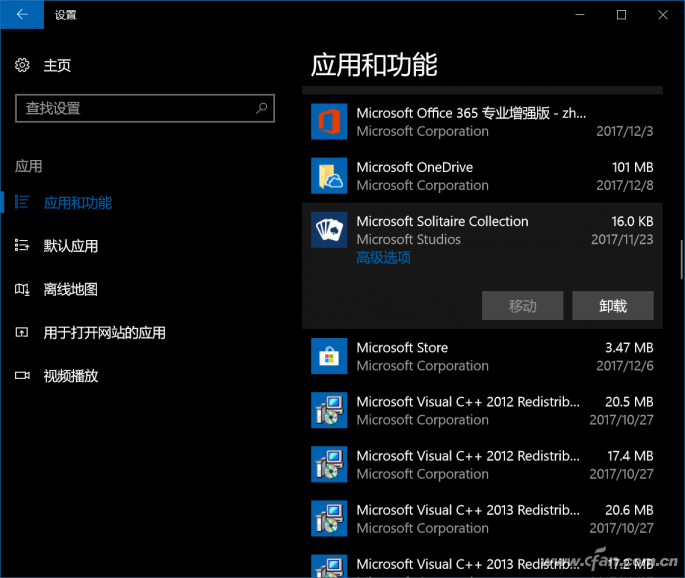
Task: Open 高级选项 link for Solitaire Collection
Action: coord(384,258)
